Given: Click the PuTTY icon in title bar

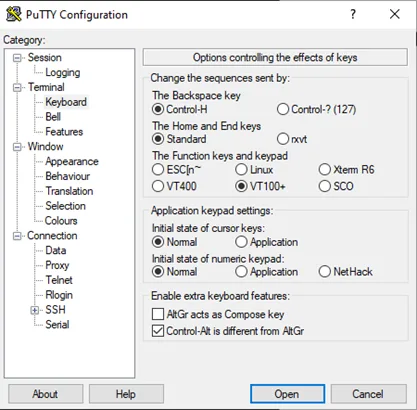Looking at the screenshot, I should point(14,14).
